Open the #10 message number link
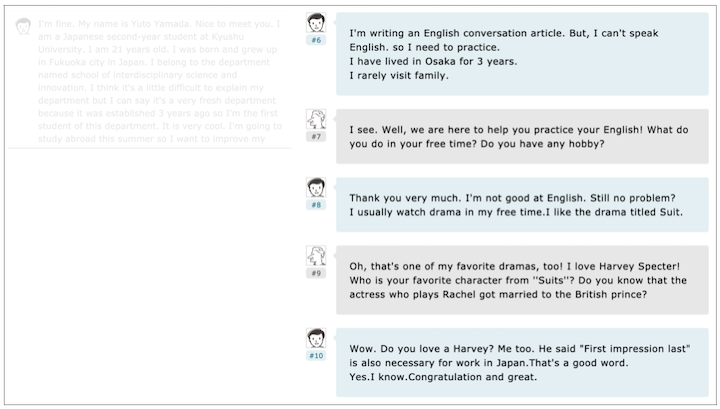This screenshot has width=720, height=409. tap(316, 355)
